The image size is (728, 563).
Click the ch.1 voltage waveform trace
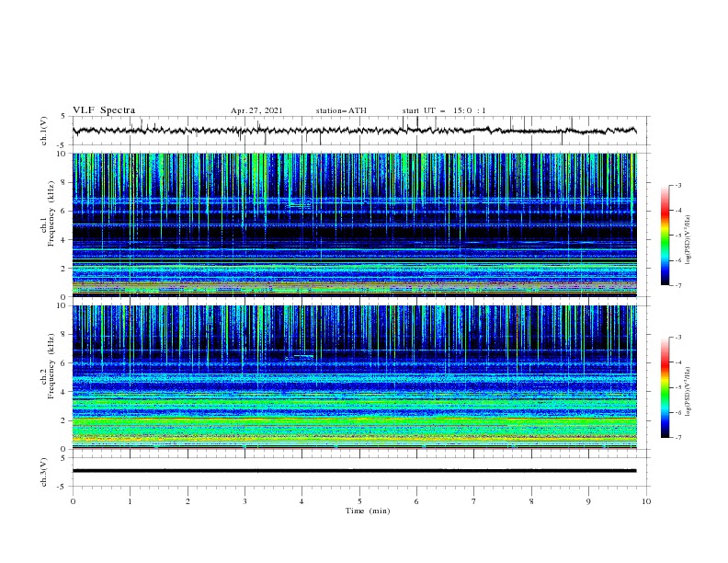(x=354, y=131)
